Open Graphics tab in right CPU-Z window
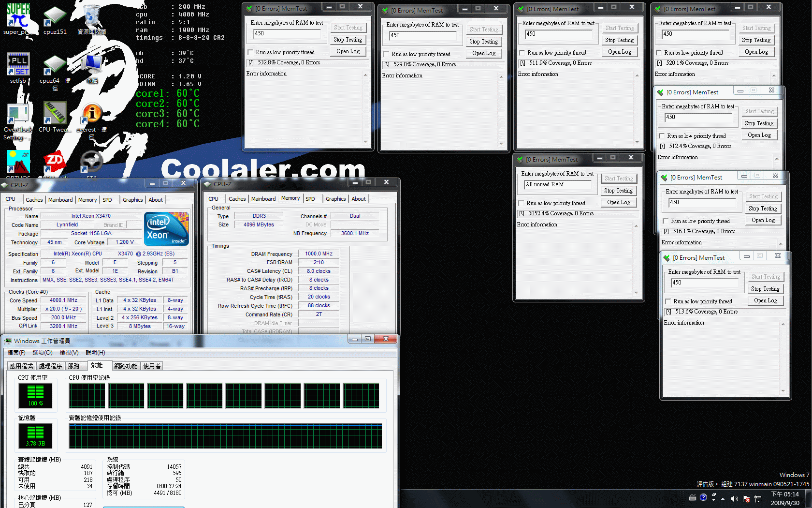Image resolution: width=812 pixels, height=508 pixels. pyautogui.click(x=336, y=199)
